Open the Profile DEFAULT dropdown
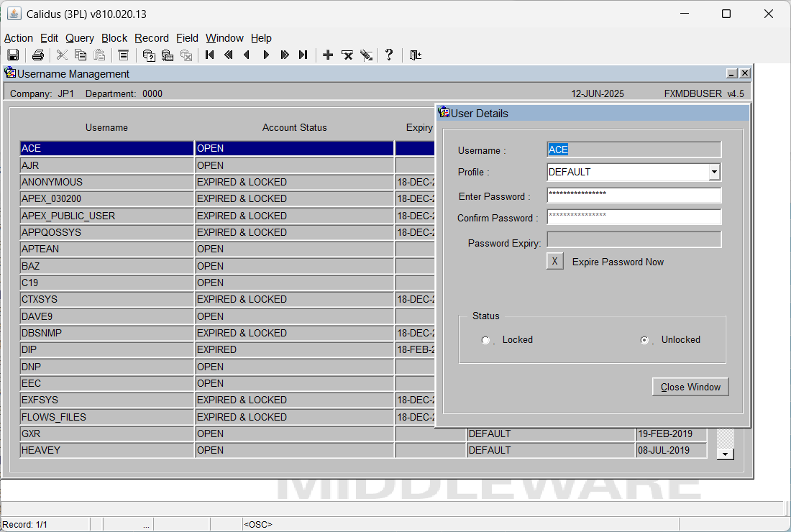Screen dimensions: 791x532 [714, 172]
